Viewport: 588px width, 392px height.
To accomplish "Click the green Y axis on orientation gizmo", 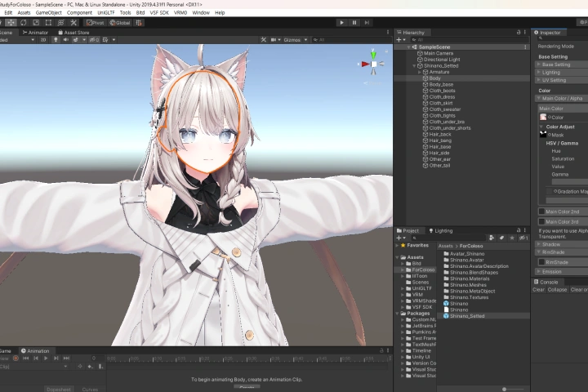I will (373, 56).
